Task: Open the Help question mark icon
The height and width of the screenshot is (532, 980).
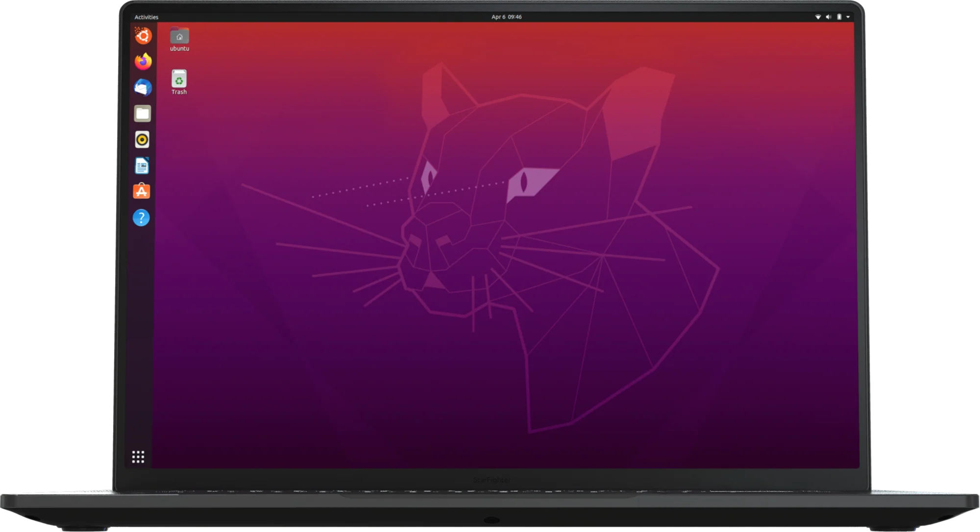Action: (141, 218)
